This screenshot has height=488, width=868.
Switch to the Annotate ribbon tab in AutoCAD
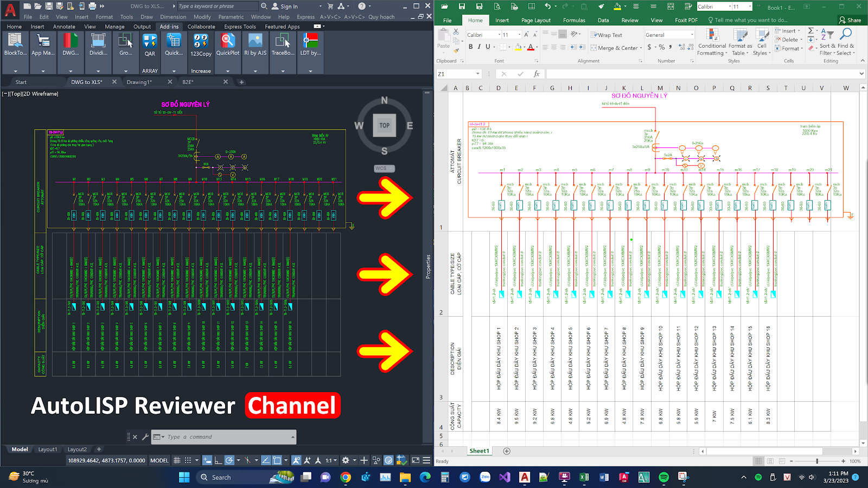click(x=64, y=27)
